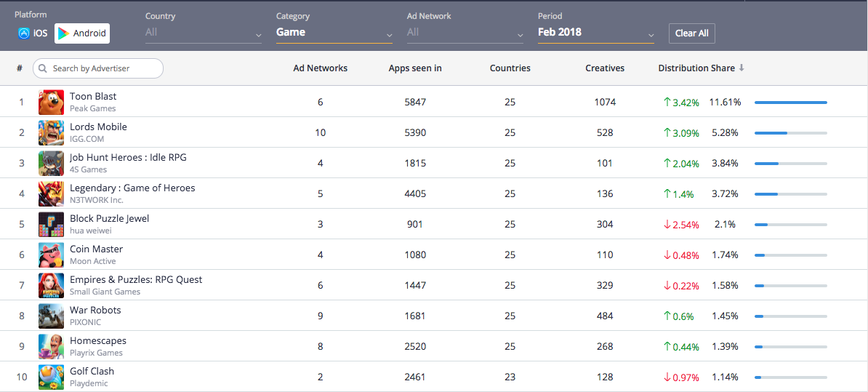Open the Lords Mobile advertiser name

[x=98, y=127]
